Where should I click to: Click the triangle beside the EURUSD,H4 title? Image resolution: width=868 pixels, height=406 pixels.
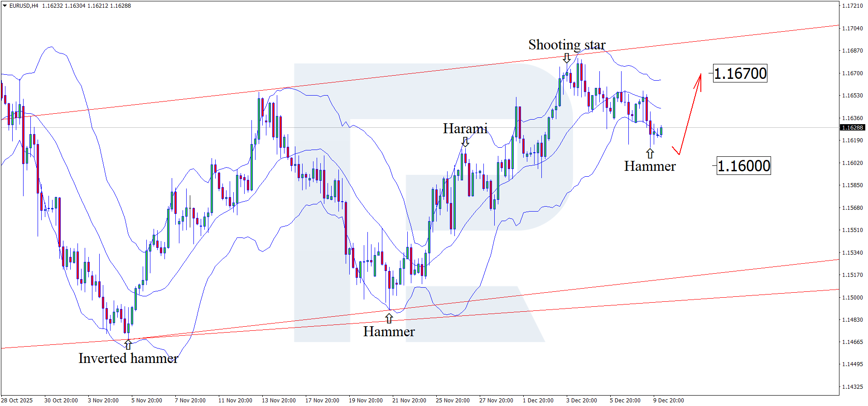pyautogui.click(x=5, y=6)
